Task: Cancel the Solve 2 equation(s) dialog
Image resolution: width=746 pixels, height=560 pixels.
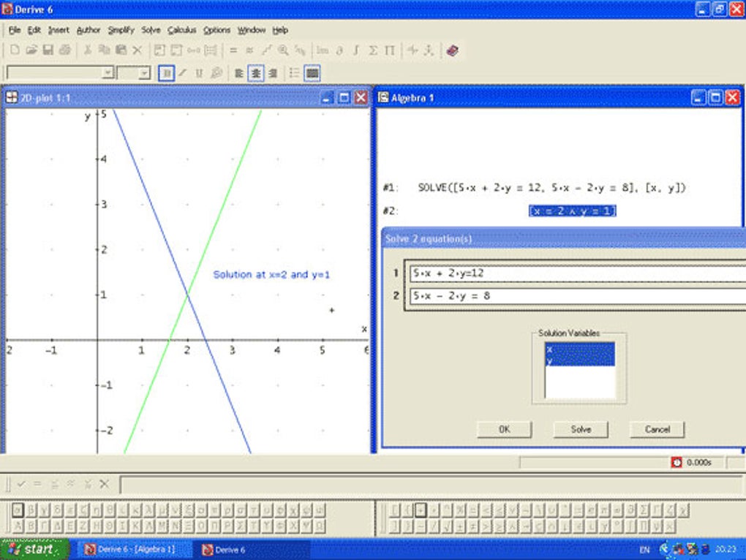Action: tap(658, 429)
